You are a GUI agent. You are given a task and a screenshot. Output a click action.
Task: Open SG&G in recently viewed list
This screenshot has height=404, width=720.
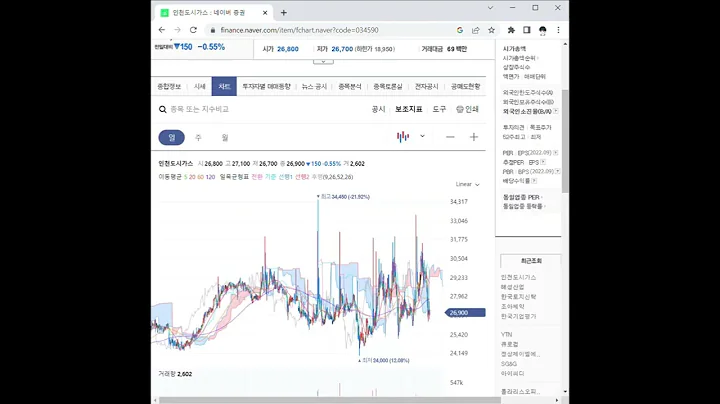coord(509,364)
